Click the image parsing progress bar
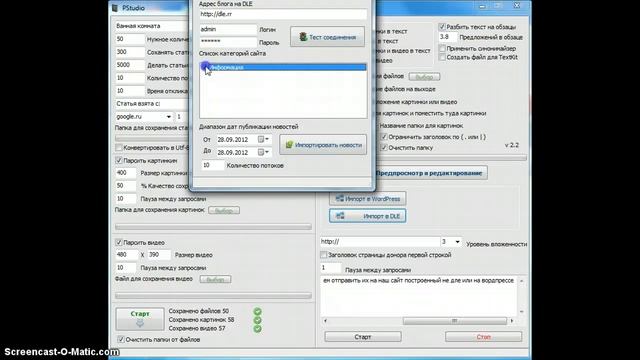 tap(213, 227)
